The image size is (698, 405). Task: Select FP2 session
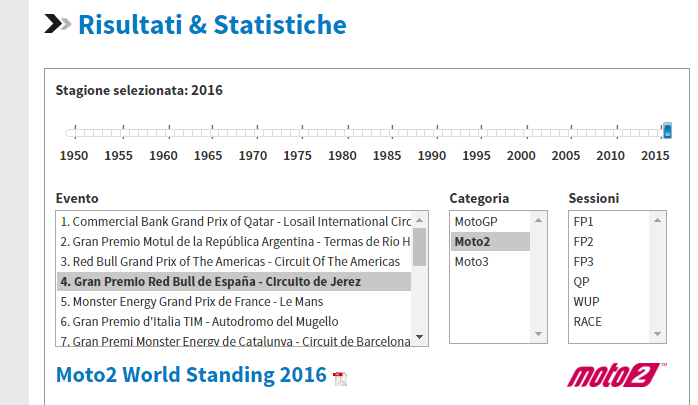(609, 242)
